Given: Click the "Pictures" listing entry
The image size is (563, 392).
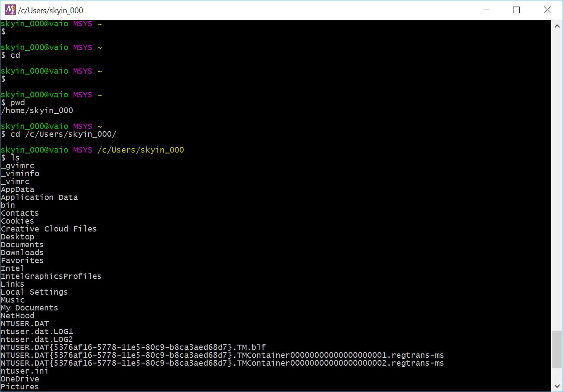Looking at the screenshot, I should 19,386.
